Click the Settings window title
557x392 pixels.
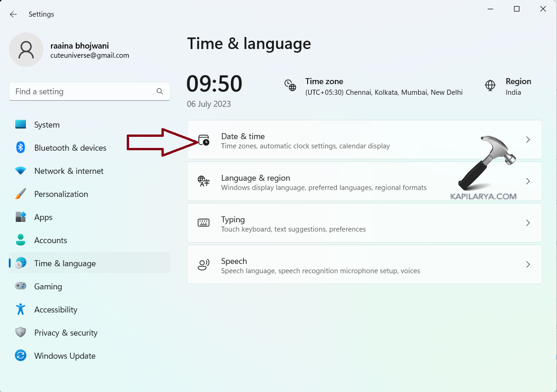coord(41,14)
